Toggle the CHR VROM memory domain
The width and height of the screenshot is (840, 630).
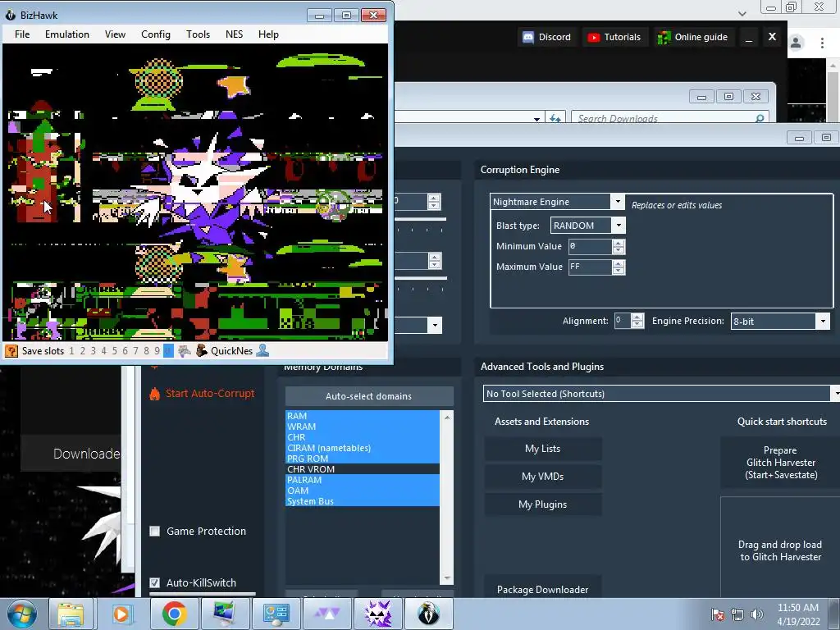click(362, 469)
